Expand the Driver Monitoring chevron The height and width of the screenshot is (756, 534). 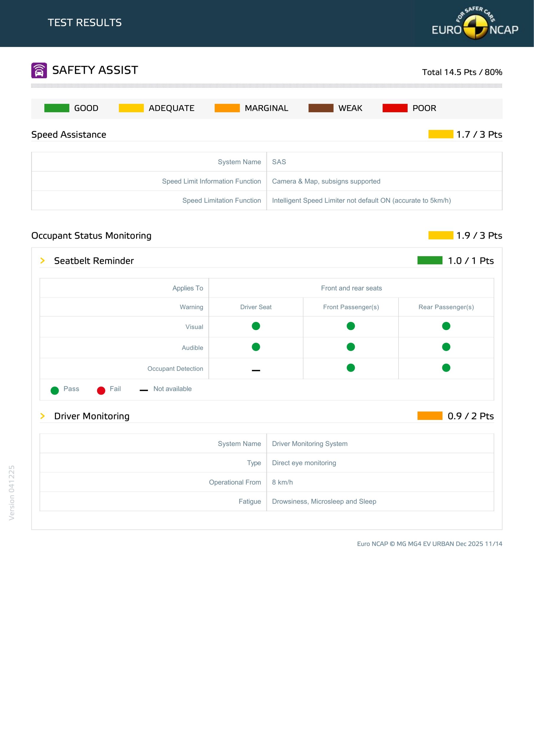(43, 416)
